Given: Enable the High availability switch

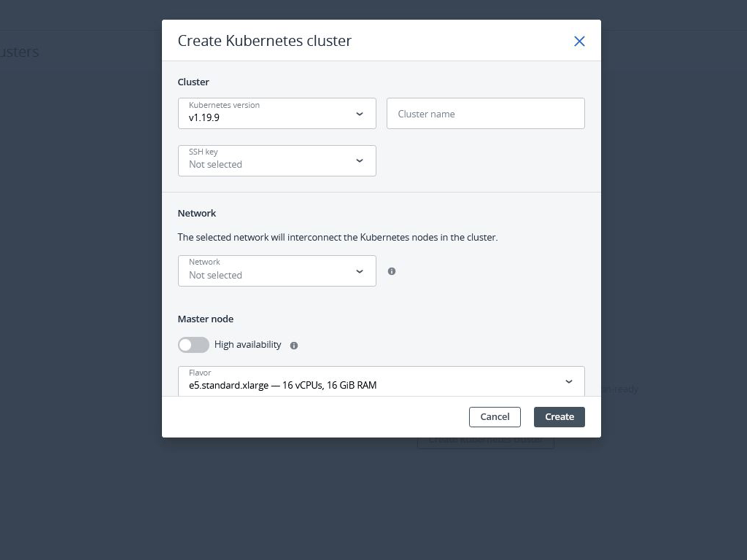Looking at the screenshot, I should coord(193,345).
